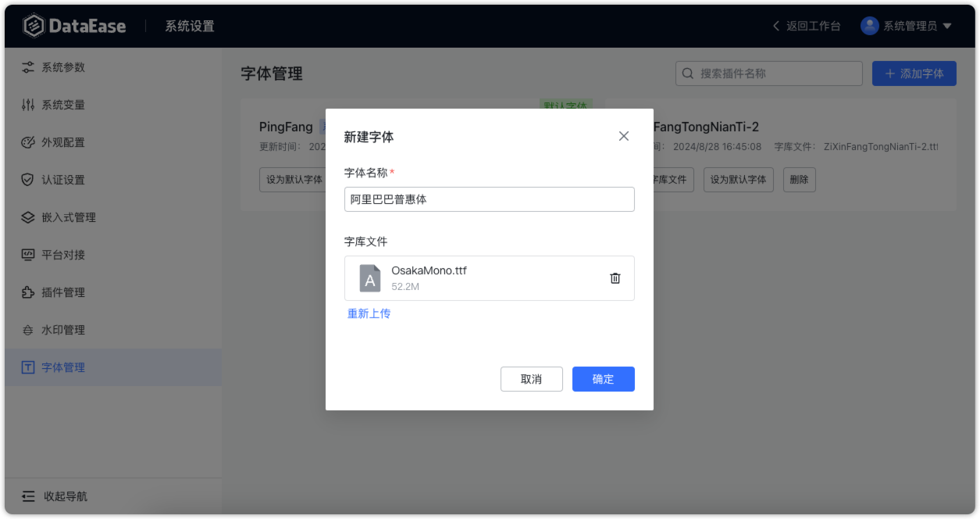This screenshot has height=519, width=980.
Task: Click the 水印管理 watermark icon
Action: click(x=28, y=329)
